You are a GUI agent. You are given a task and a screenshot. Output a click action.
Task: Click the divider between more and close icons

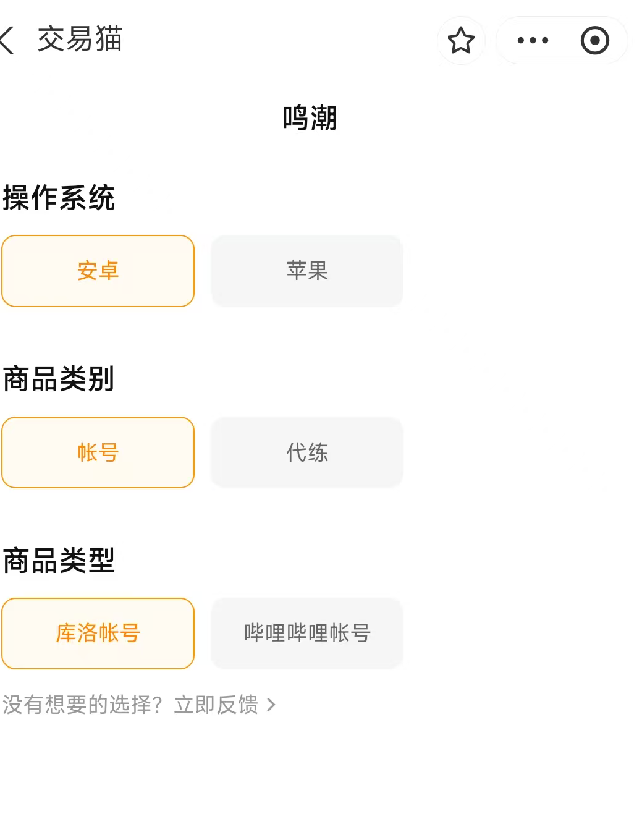(x=562, y=41)
